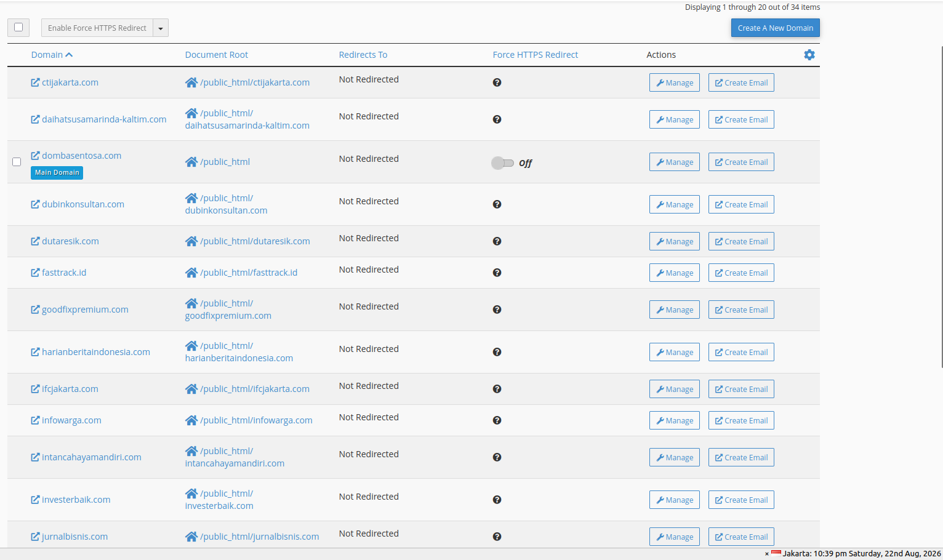Create Email for daihatsusamarinda-kaltim.com
943x560 pixels.
coord(741,119)
